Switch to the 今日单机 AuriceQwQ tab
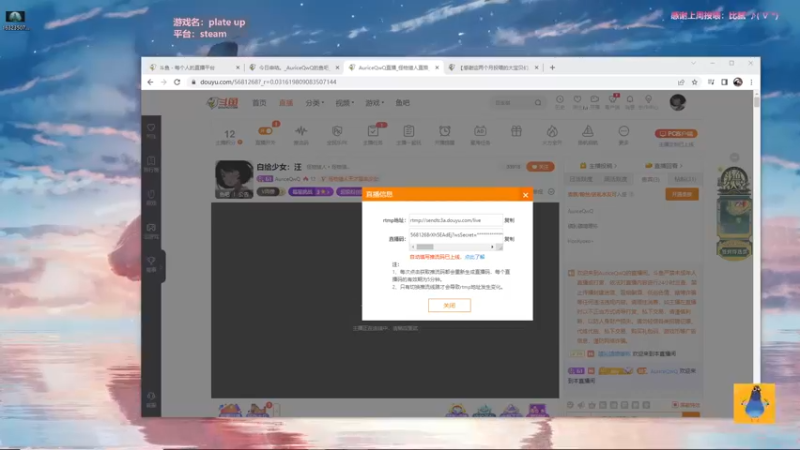 293,67
